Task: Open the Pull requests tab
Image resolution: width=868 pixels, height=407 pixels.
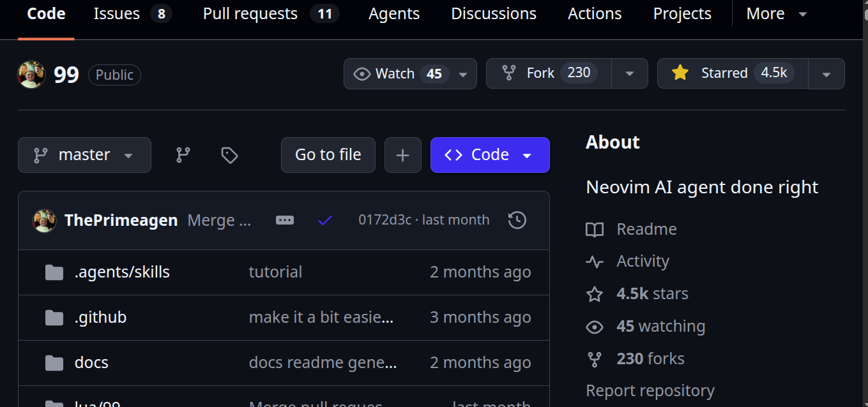Action: click(x=271, y=14)
